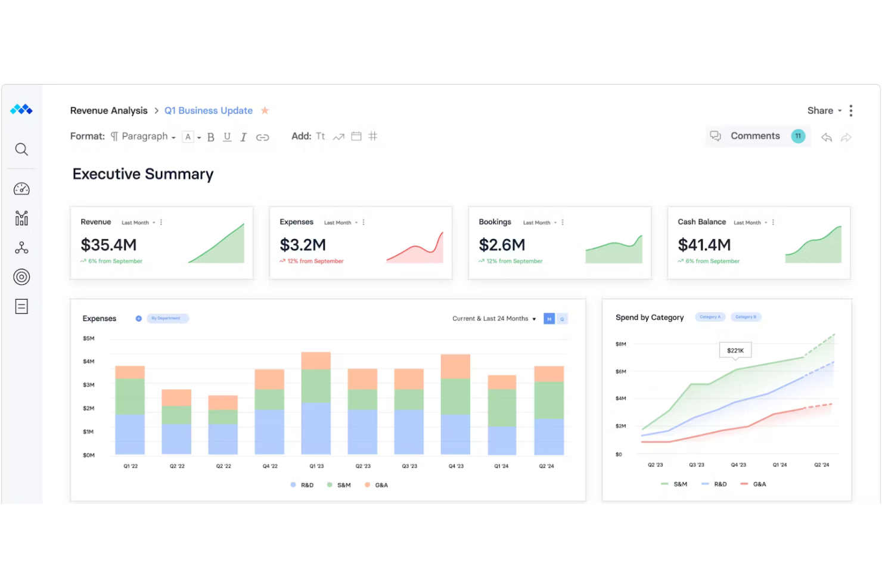882x588 pixels.
Task: Toggle S&M series in Expenses legend
Action: coord(339,485)
